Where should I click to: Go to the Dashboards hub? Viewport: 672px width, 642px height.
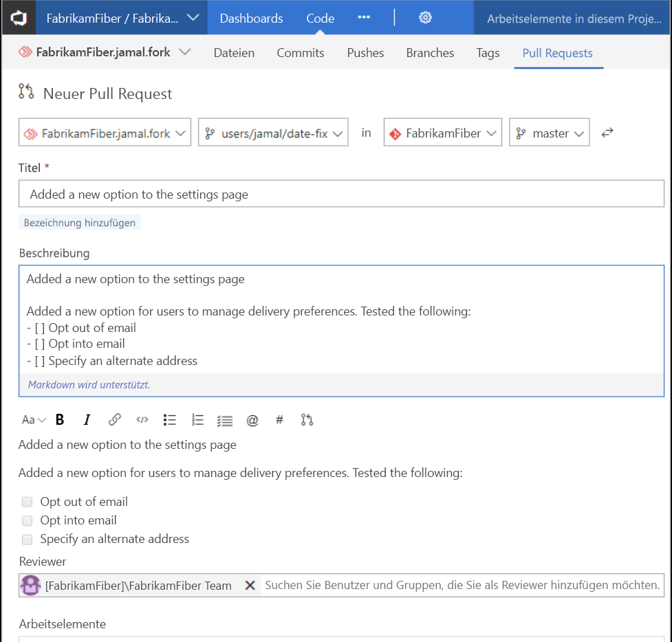pos(251,18)
